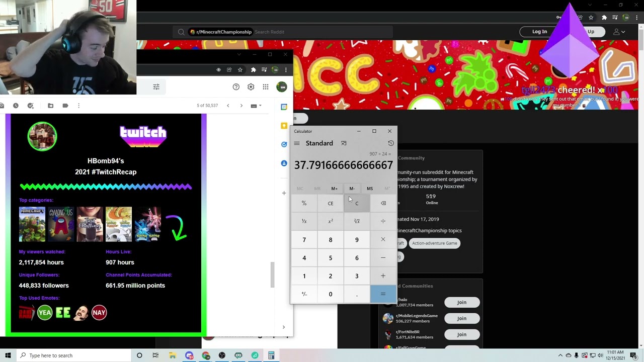This screenshot has width=644, height=362.
Task: Open Reddit user account dropdown
Action: (x=619, y=32)
